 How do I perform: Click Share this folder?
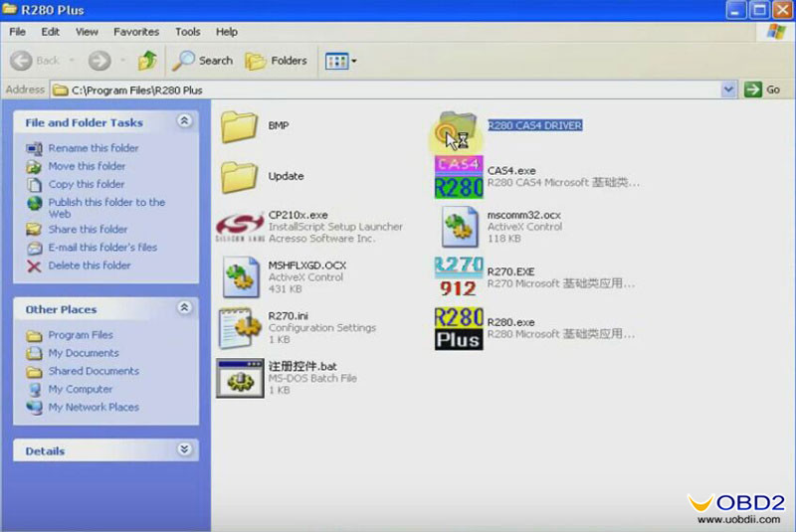88,230
